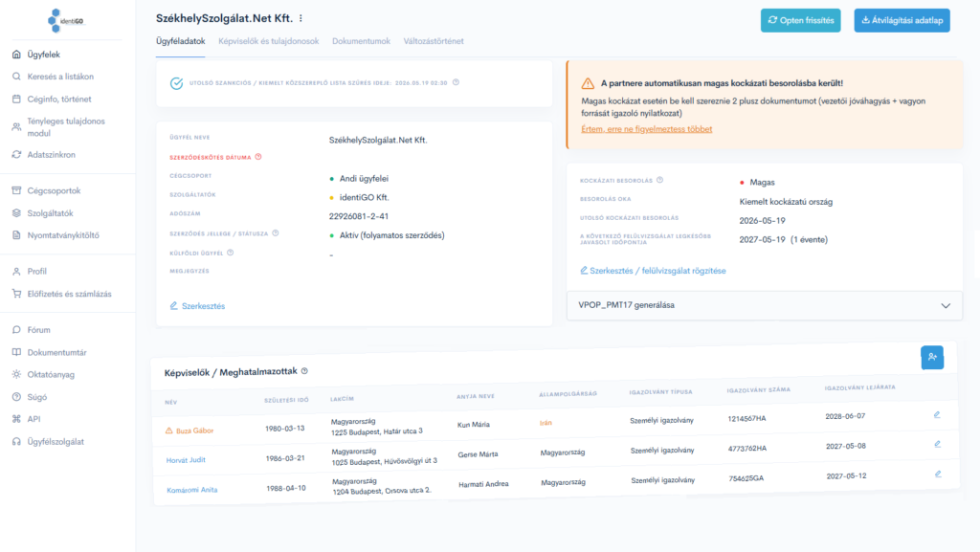Click Szerkesztés link under client data
Image resolution: width=980 pixels, height=552 pixels.
tap(197, 306)
